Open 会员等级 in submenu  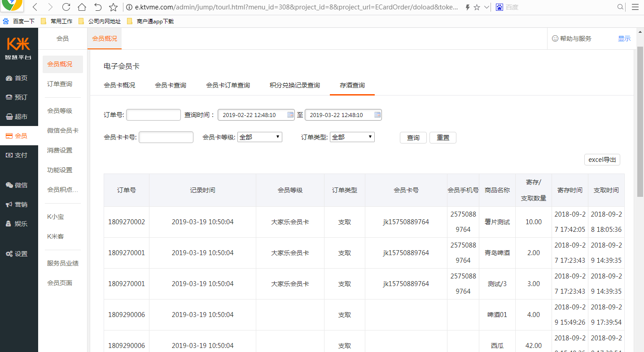tap(60, 111)
